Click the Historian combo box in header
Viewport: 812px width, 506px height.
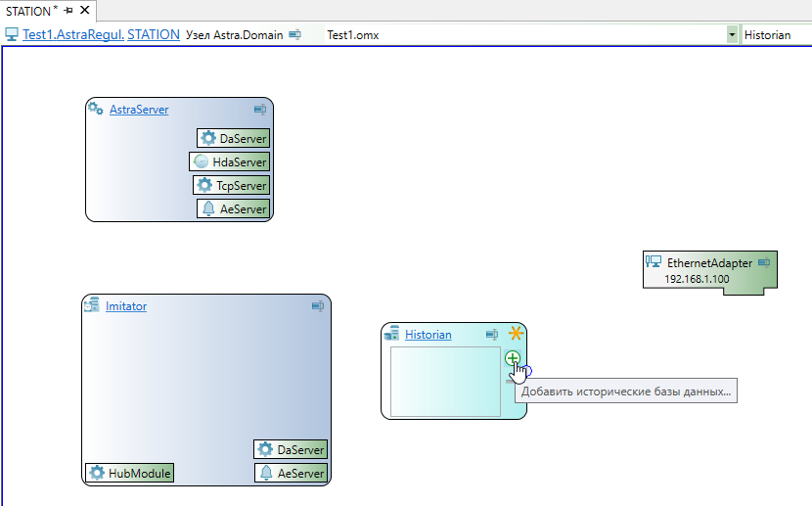click(775, 34)
